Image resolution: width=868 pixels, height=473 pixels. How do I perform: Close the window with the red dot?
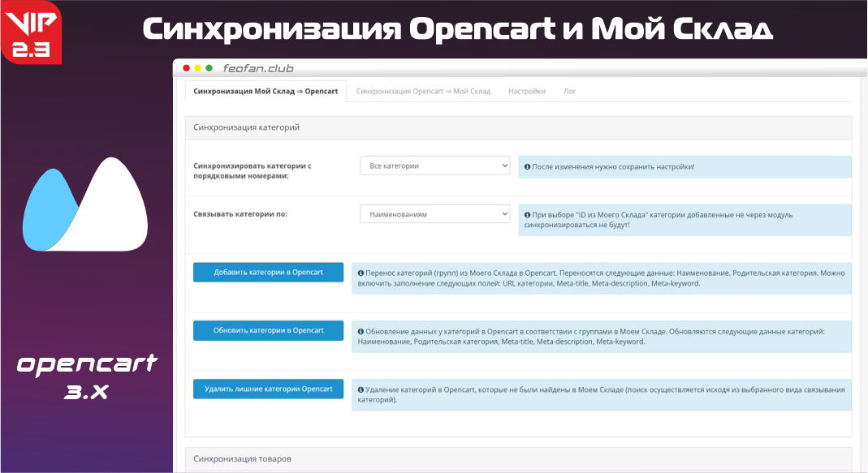[187, 68]
